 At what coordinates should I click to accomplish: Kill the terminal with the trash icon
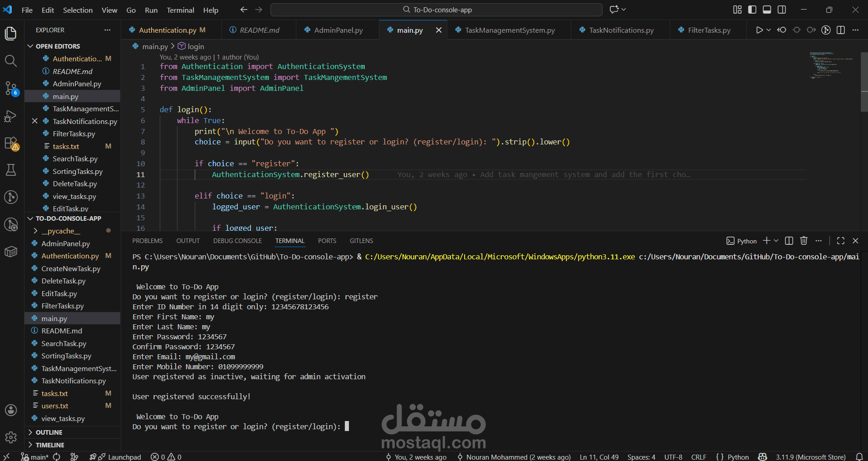(x=804, y=241)
